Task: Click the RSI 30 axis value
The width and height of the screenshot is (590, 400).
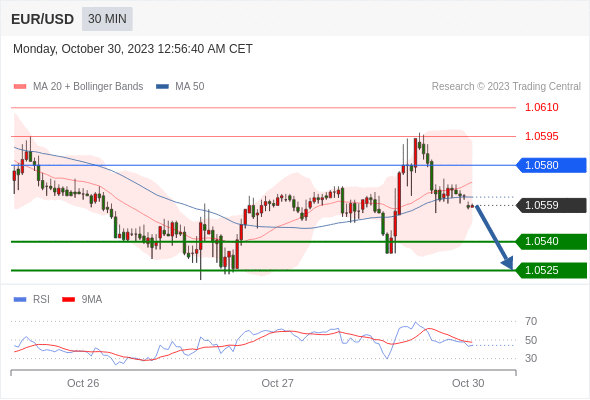Action: [531, 358]
